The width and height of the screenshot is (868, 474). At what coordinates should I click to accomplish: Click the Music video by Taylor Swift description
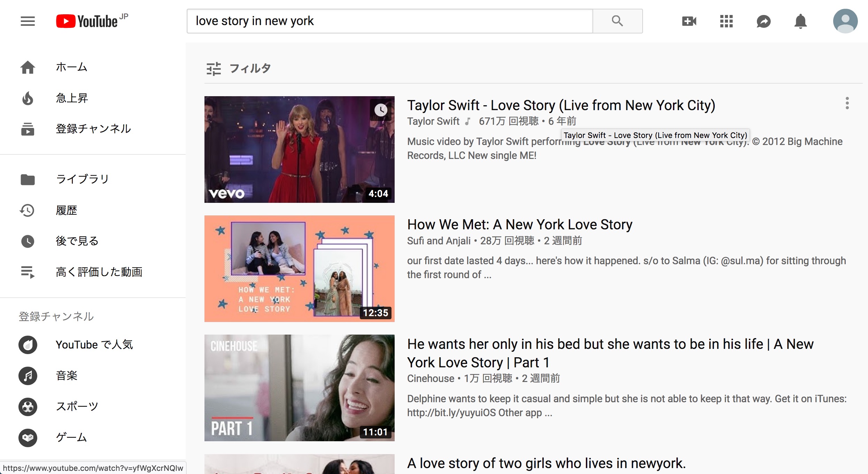coord(625,149)
